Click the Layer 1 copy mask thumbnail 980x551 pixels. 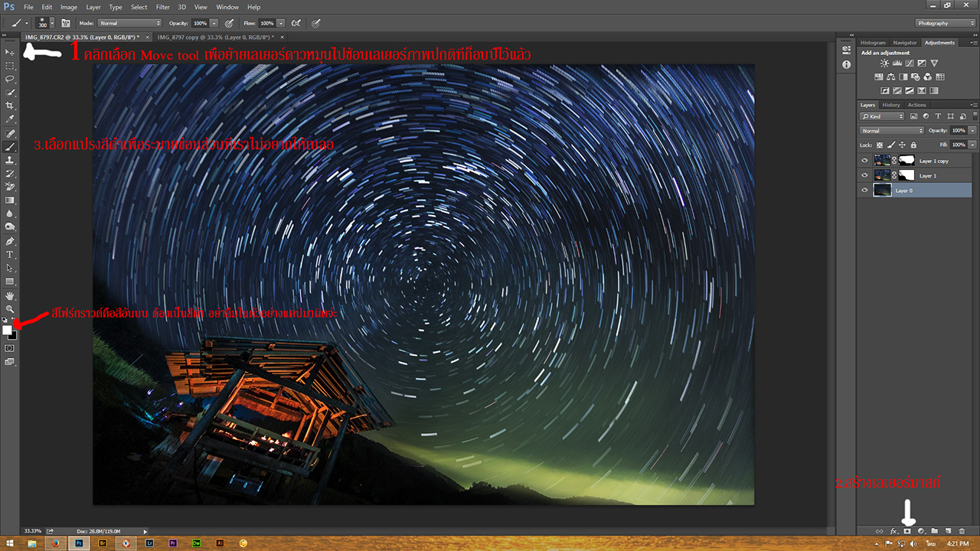(x=906, y=161)
